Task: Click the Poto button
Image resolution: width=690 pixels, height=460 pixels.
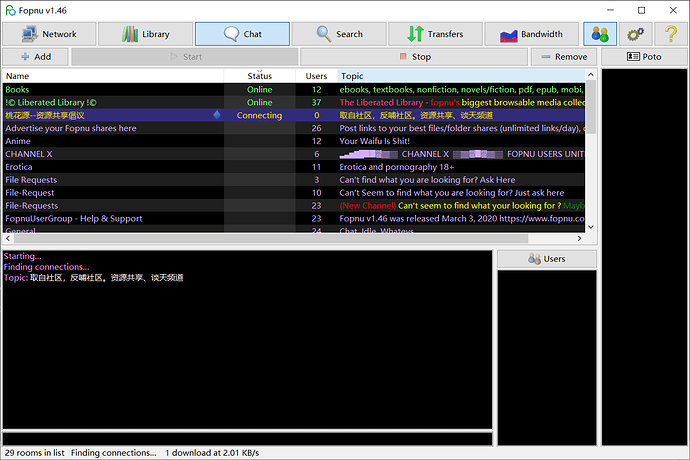Action: tap(644, 57)
